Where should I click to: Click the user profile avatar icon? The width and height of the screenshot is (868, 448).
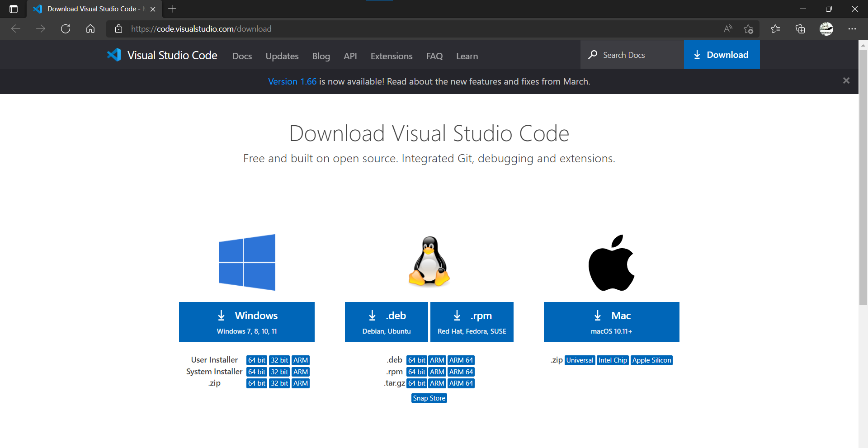(826, 29)
